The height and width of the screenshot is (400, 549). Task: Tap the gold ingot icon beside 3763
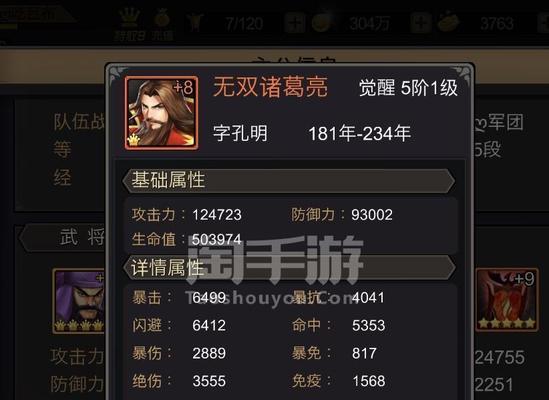[448, 22]
